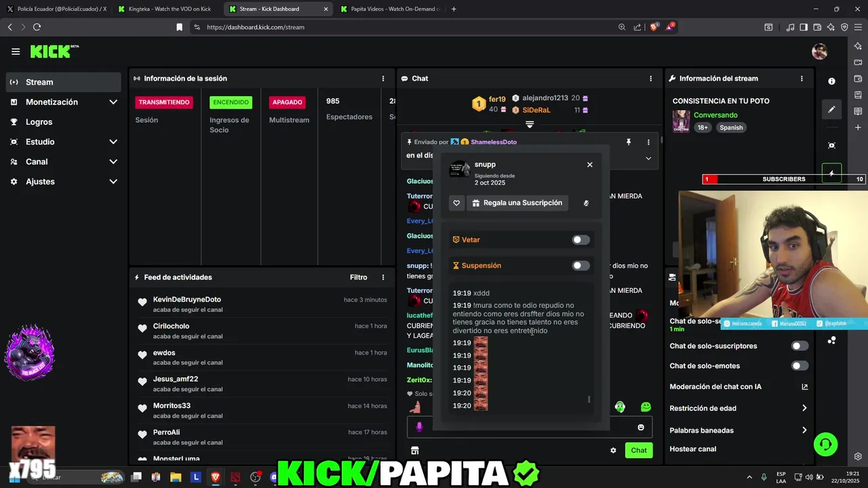
Task: Switch to the Policía Ecuador X tab
Action: click(x=56, y=9)
